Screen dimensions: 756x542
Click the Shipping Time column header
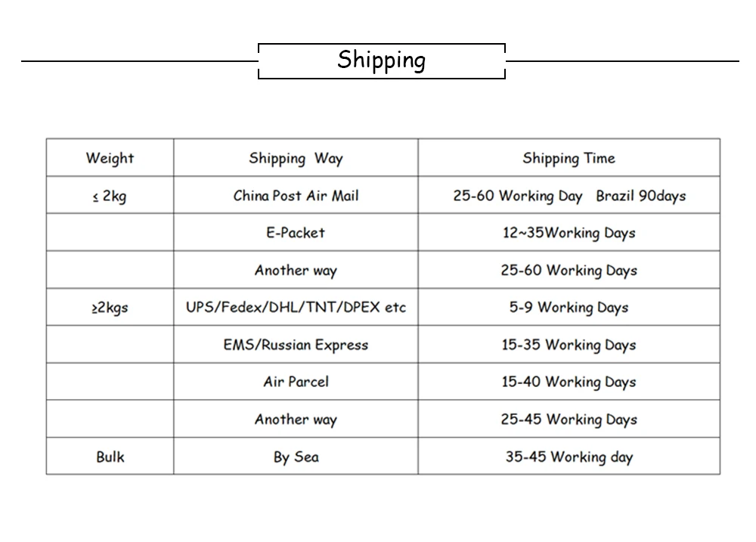pyautogui.click(x=569, y=158)
